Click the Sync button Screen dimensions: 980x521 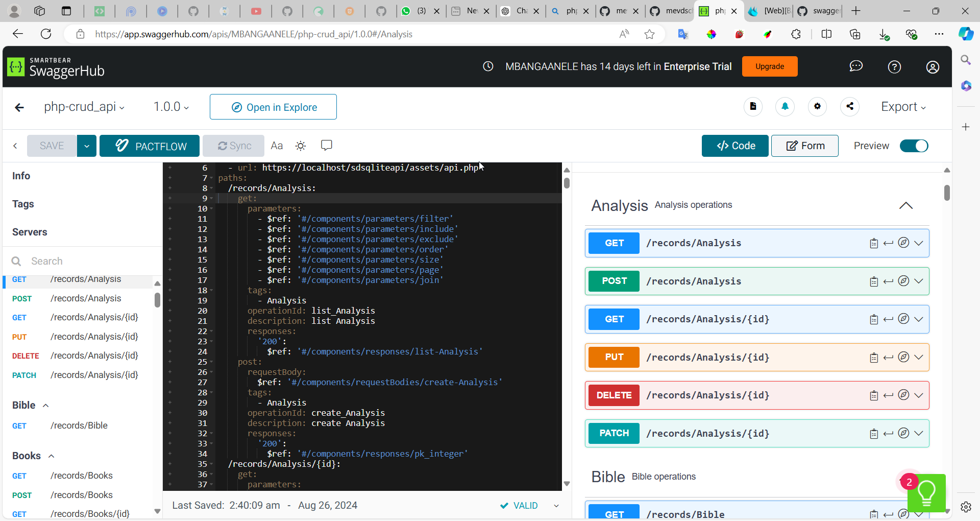pos(234,146)
